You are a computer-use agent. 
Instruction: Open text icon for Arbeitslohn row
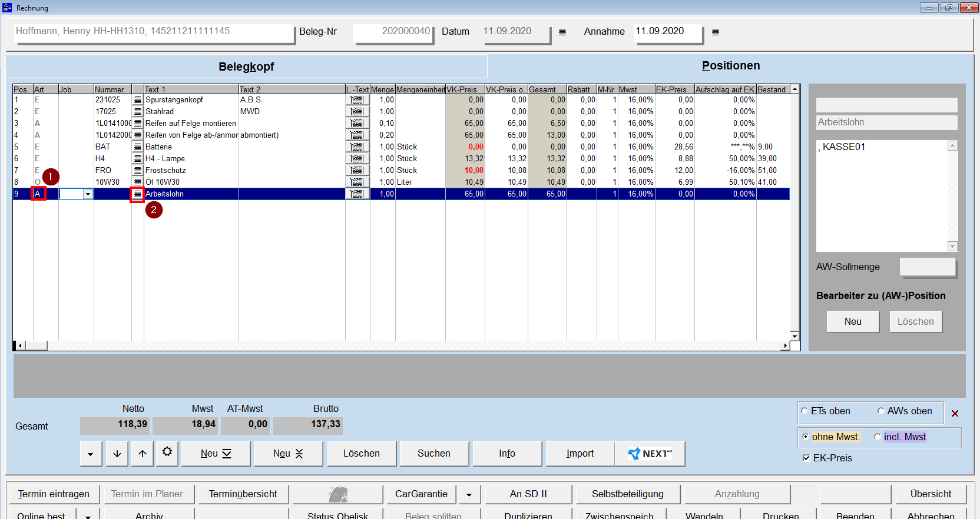point(138,194)
